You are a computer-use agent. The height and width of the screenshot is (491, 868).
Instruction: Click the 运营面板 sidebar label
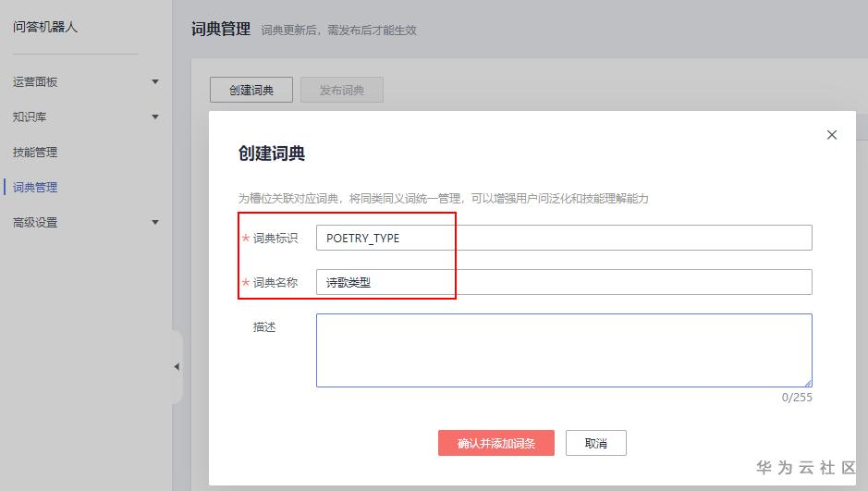pyautogui.click(x=35, y=82)
